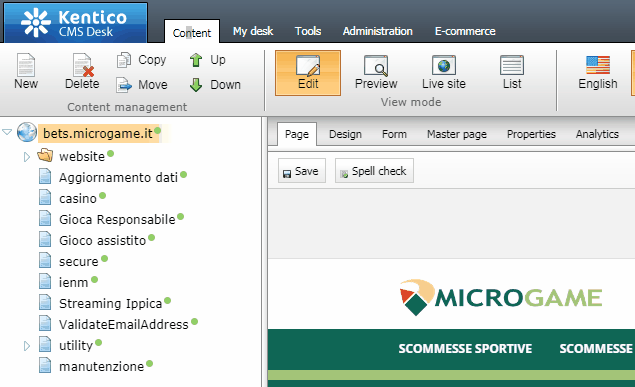Screen dimensions: 635x387
Task: Switch to Preview view mode
Action: (376, 73)
